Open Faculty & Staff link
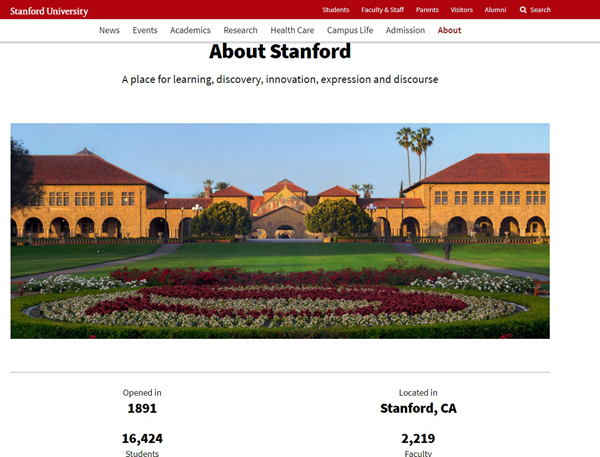The width and height of the screenshot is (600, 457). [383, 10]
